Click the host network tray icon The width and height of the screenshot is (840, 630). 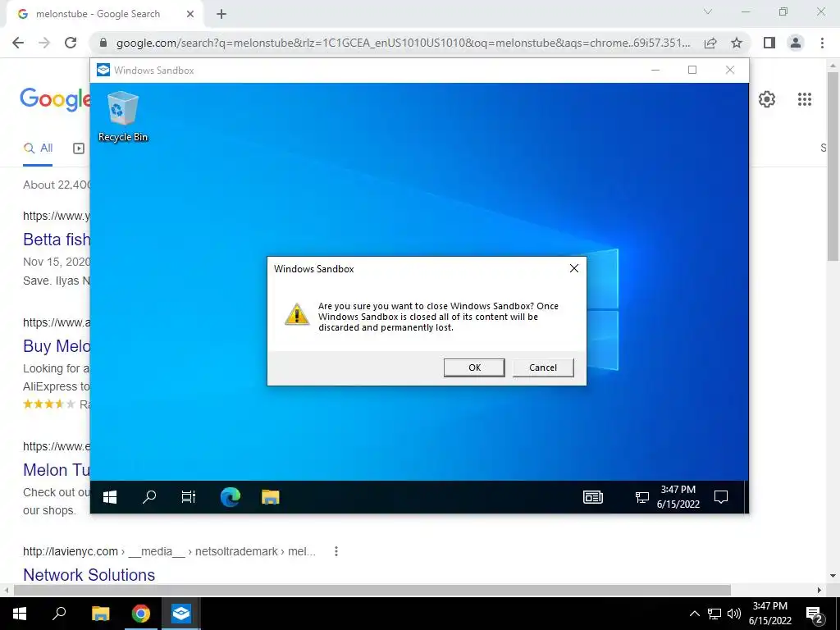[x=714, y=614]
